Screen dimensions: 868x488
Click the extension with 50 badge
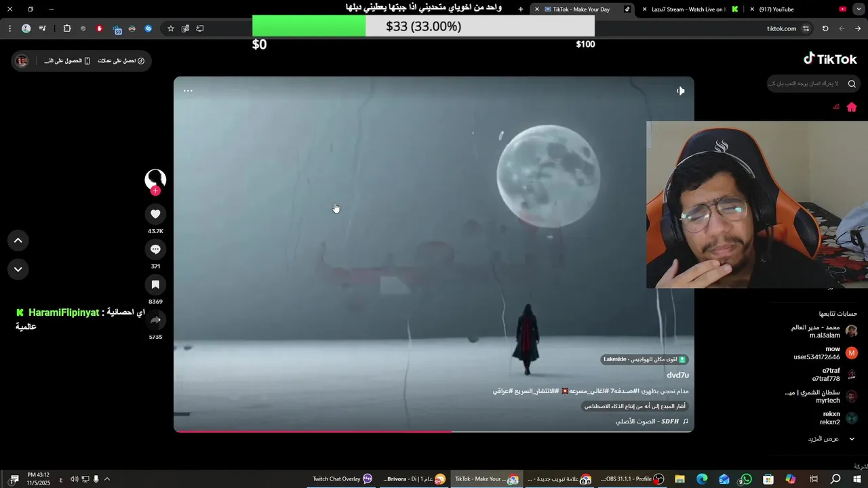[117, 29]
